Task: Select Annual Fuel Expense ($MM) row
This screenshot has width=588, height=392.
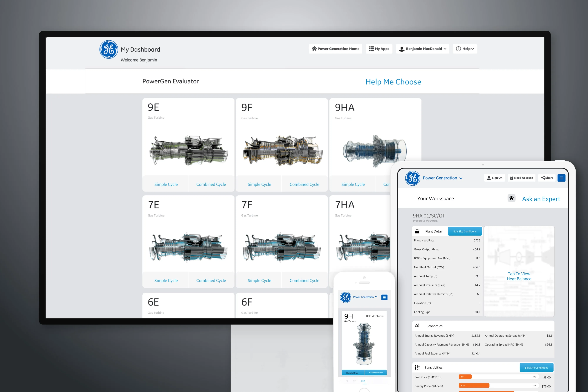Action: pos(448,353)
